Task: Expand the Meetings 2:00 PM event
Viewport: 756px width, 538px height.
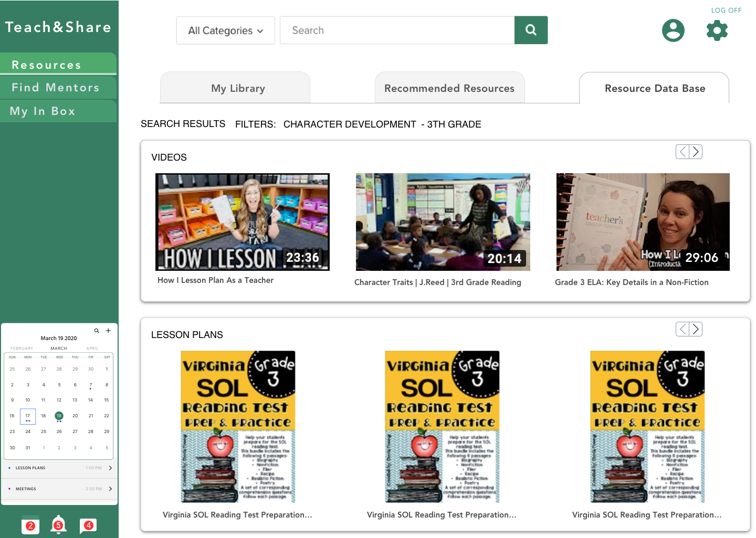Action: point(110,489)
